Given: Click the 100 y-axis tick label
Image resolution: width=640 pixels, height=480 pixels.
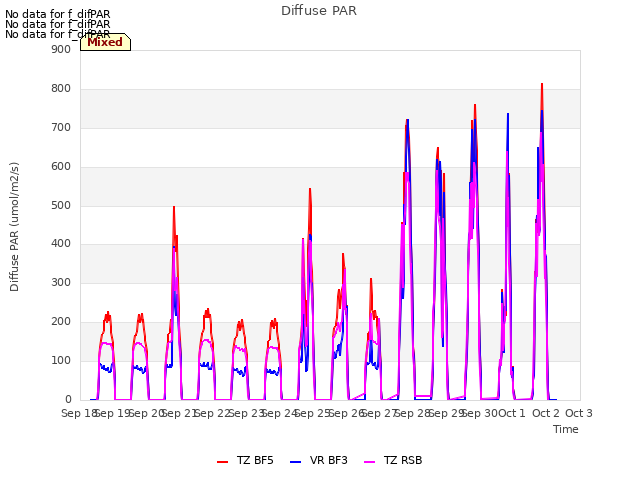Looking at the screenshot, I should coord(61,360).
